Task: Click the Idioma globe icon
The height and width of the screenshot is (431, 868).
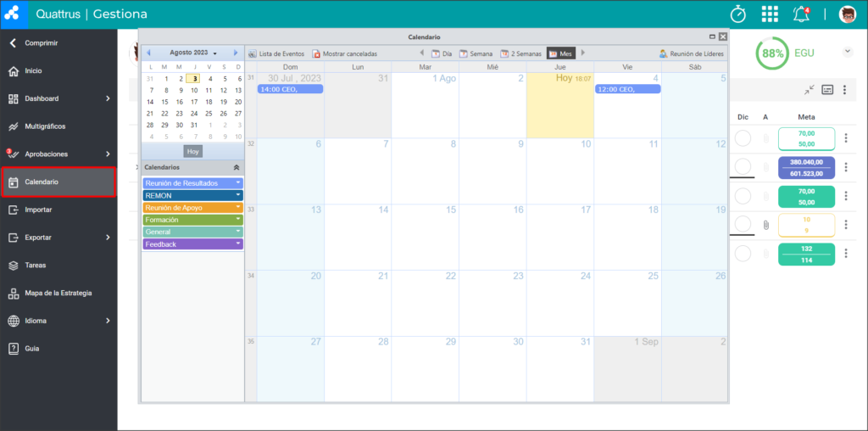Action: (14, 321)
